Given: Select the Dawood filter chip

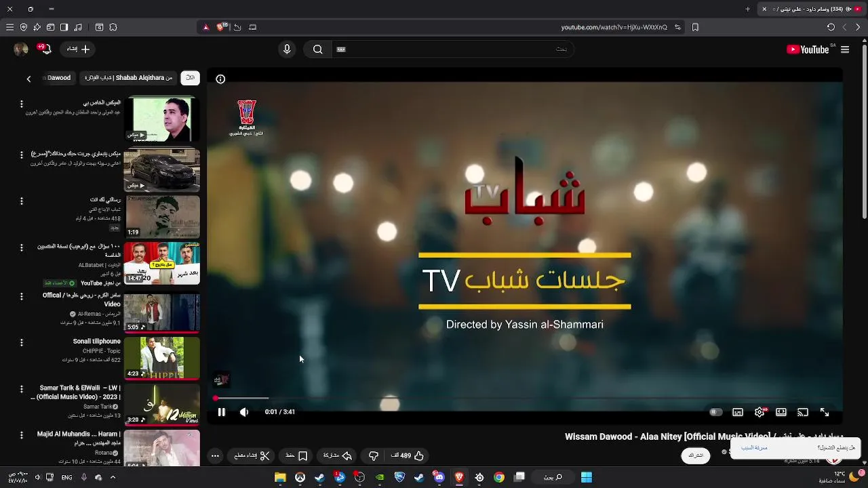Looking at the screenshot, I should point(58,78).
